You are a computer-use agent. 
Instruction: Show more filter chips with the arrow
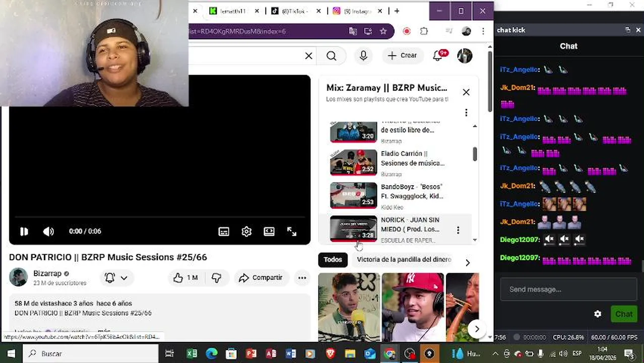(x=467, y=262)
